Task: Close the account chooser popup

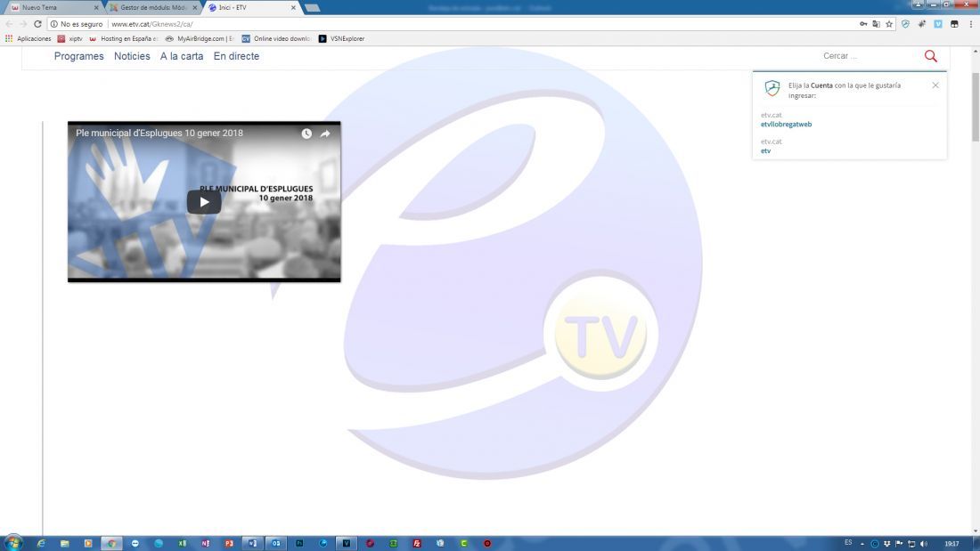Action: pyautogui.click(x=935, y=85)
